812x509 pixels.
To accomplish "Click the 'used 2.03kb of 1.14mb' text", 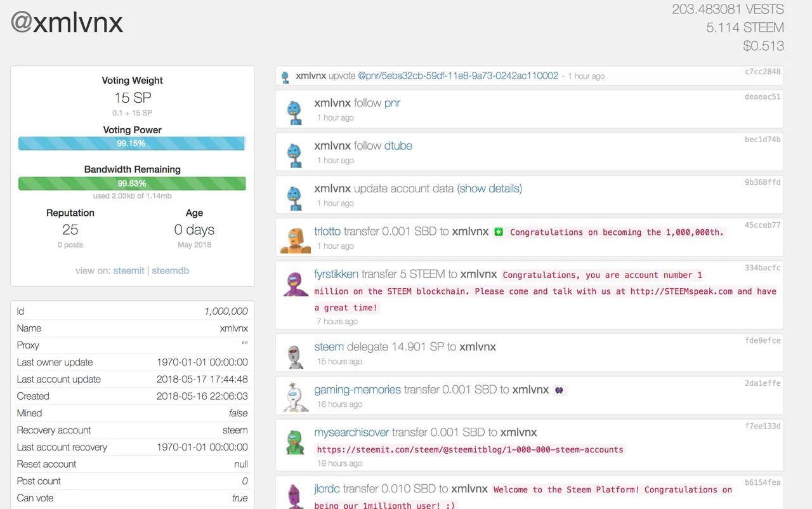I will pyautogui.click(x=132, y=196).
